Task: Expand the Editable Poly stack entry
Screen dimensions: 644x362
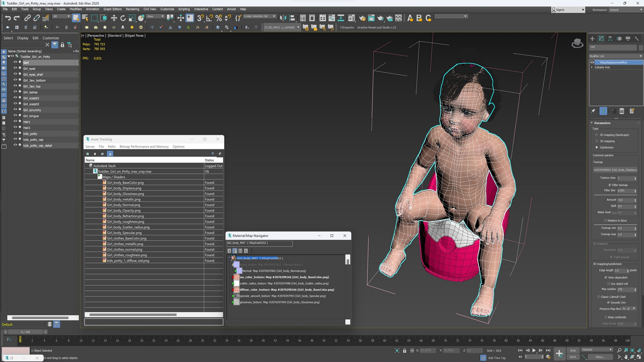Action: coord(592,67)
